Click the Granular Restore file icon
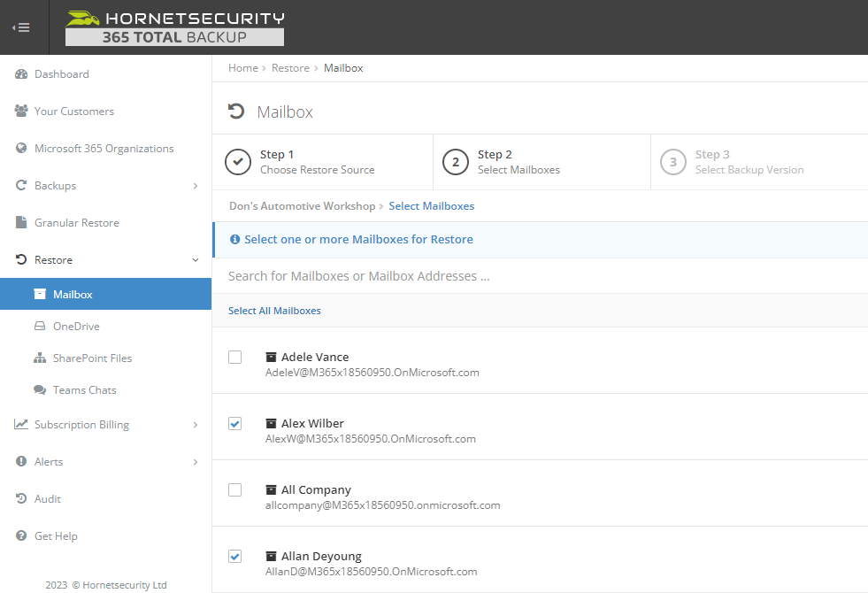This screenshot has height=593, width=868. [x=21, y=222]
